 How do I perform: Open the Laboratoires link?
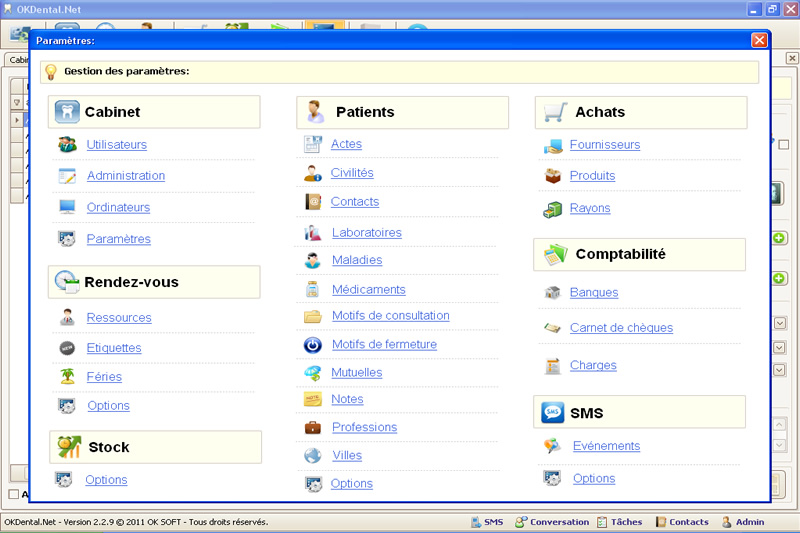[x=367, y=233]
